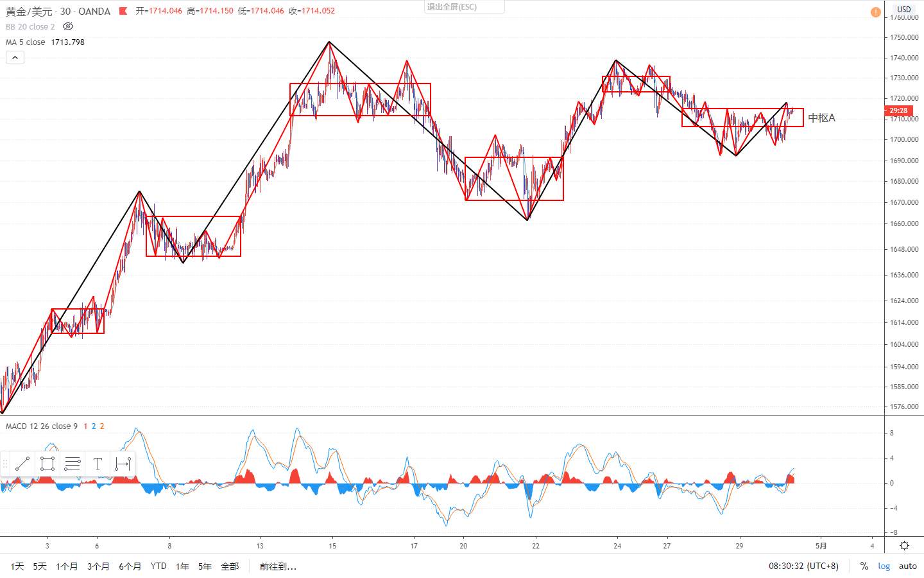Select the trend line drawing tool
The width and height of the screenshot is (924, 578).
point(22,464)
